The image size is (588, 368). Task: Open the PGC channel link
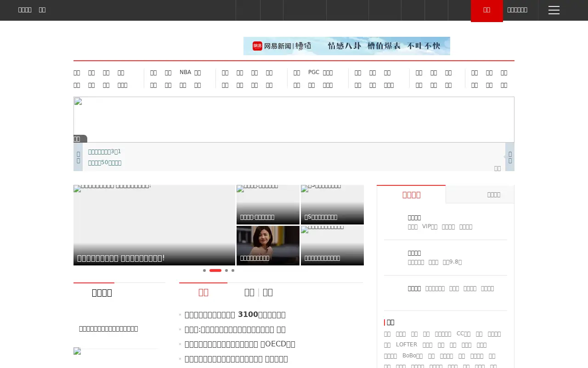pyautogui.click(x=314, y=72)
